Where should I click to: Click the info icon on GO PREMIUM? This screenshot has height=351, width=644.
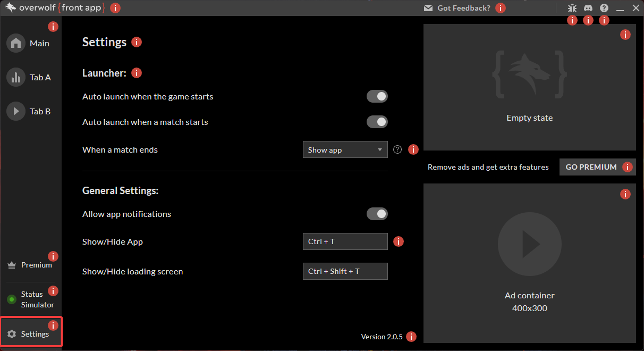click(x=628, y=167)
